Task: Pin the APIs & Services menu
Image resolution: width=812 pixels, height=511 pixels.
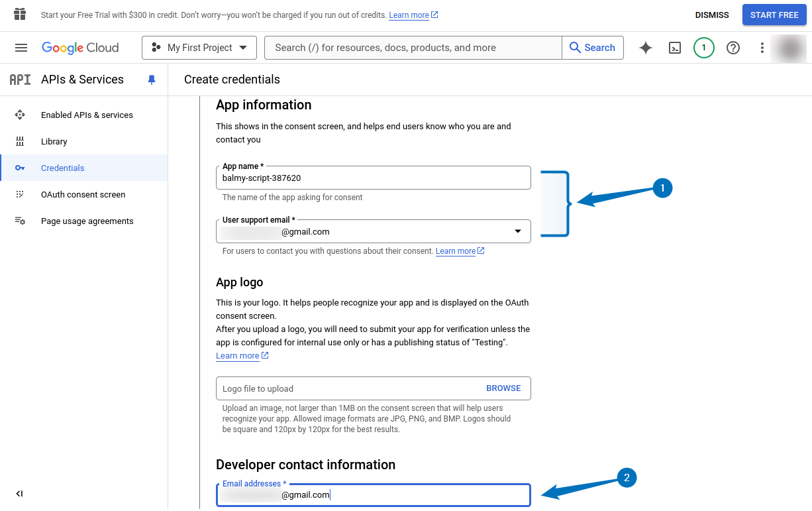Action: tap(152, 80)
